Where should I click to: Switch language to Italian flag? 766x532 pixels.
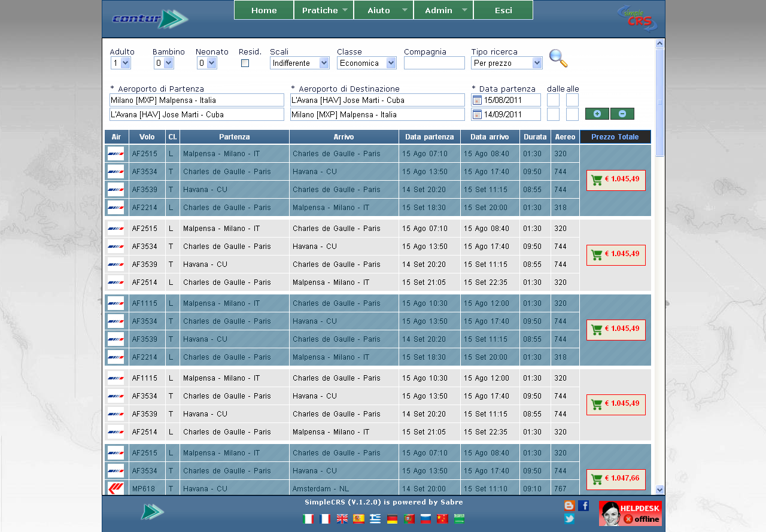tap(308, 519)
